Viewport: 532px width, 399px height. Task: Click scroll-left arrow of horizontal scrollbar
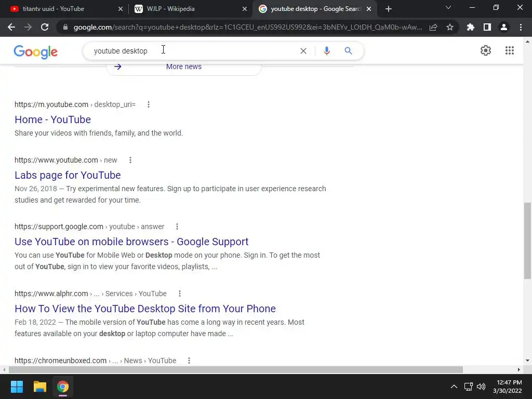pyautogui.click(x=4, y=369)
